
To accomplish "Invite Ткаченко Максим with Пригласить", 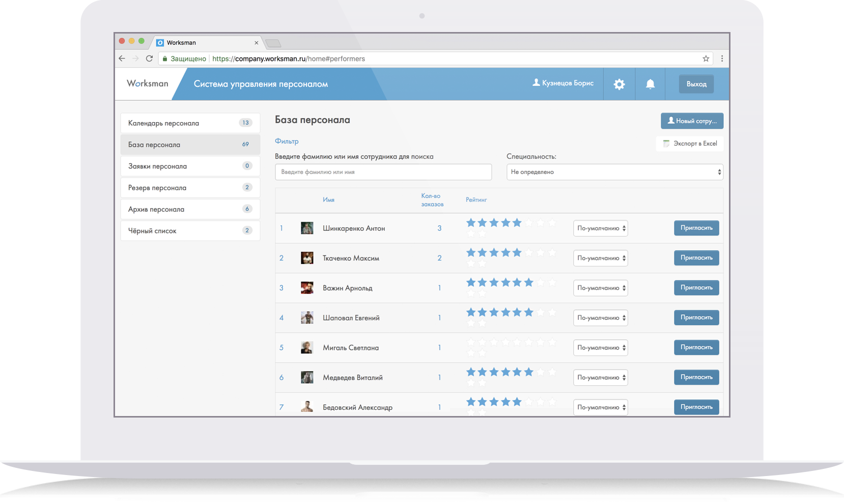I will point(696,258).
